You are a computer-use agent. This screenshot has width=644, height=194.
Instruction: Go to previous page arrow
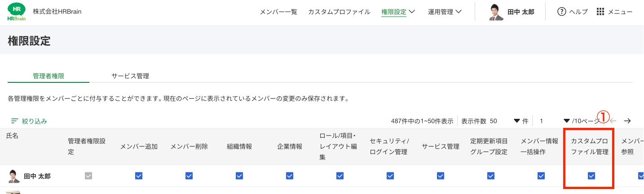(613, 121)
